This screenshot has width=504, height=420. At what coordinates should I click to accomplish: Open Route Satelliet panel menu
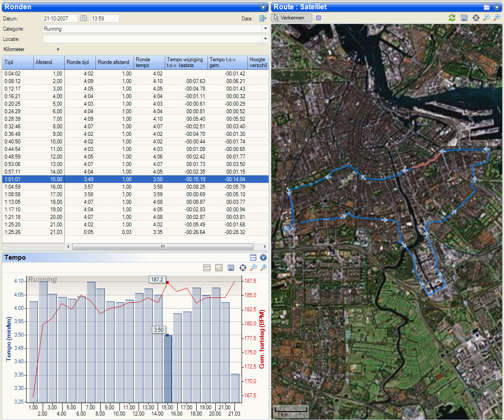(497, 7)
